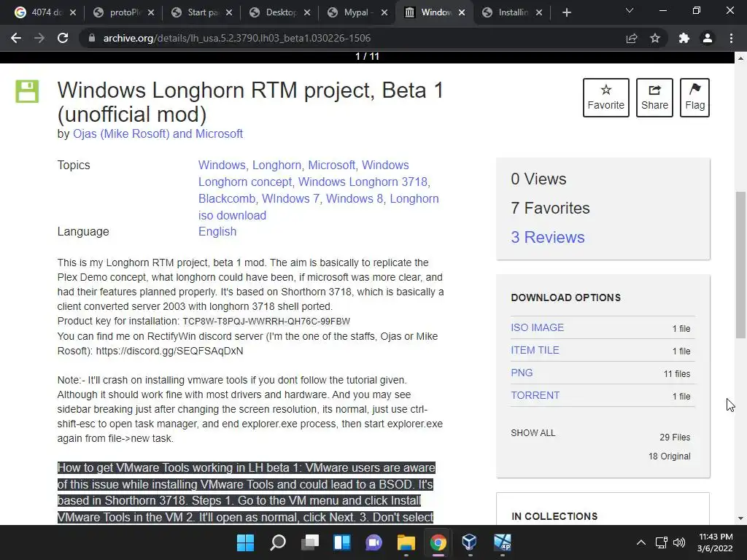Open taskbar Search

click(x=278, y=542)
